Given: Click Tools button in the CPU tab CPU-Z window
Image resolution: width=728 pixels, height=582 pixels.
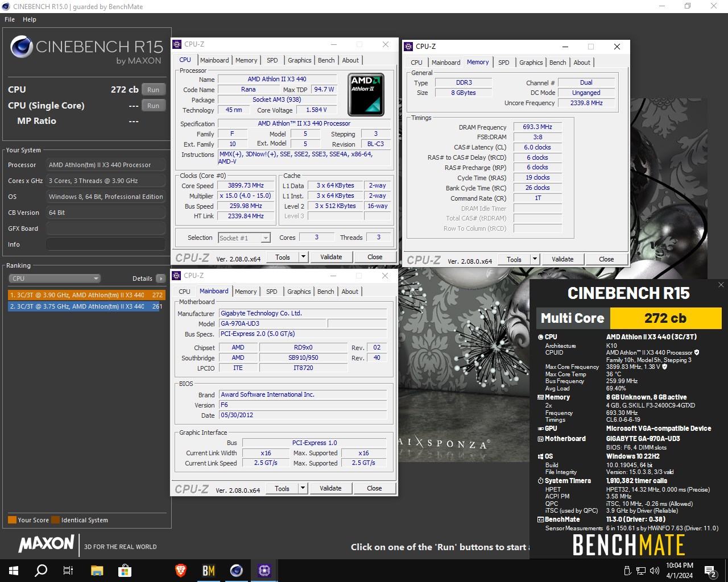Looking at the screenshot, I should tap(283, 257).
